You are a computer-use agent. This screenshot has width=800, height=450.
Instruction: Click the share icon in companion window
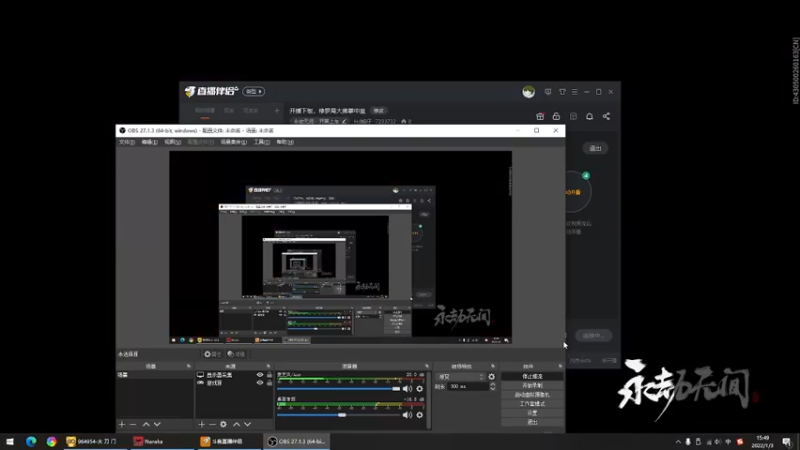(x=606, y=116)
